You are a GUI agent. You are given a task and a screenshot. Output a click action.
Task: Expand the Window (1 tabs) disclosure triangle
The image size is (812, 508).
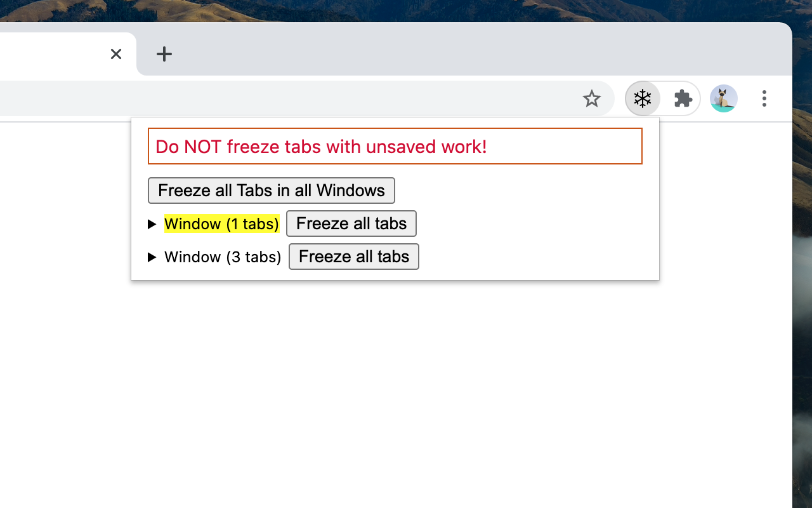tap(152, 224)
